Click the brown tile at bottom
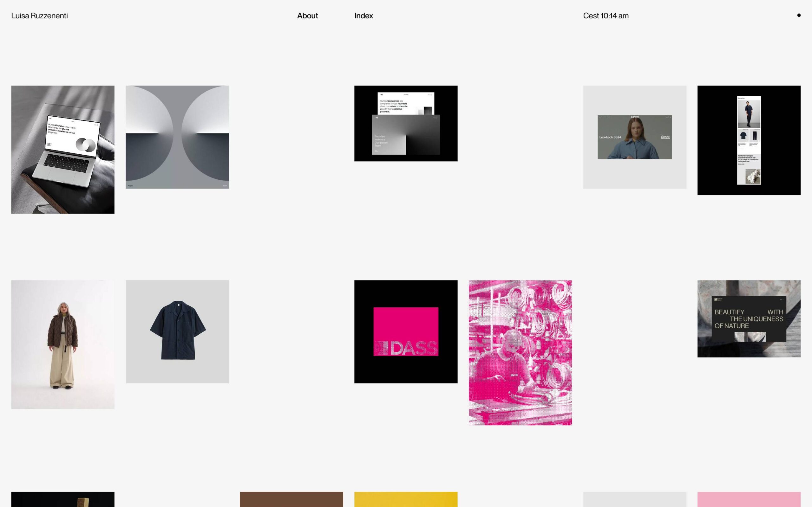Image resolution: width=812 pixels, height=507 pixels. coord(291,499)
